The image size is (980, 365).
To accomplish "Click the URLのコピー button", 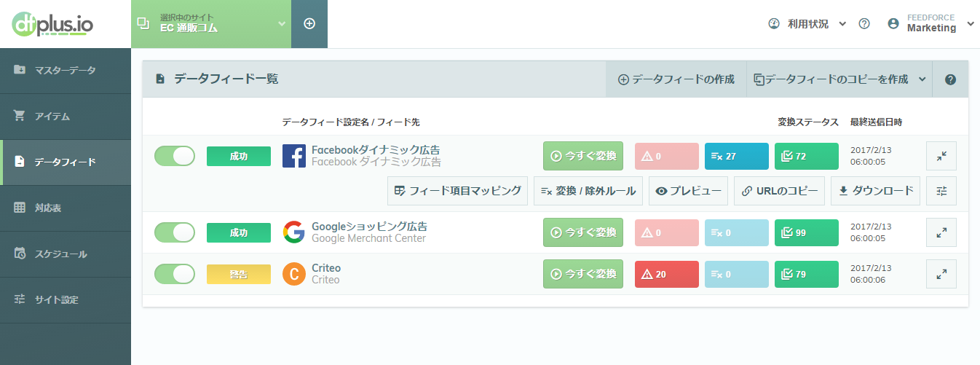I will click(x=779, y=191).
